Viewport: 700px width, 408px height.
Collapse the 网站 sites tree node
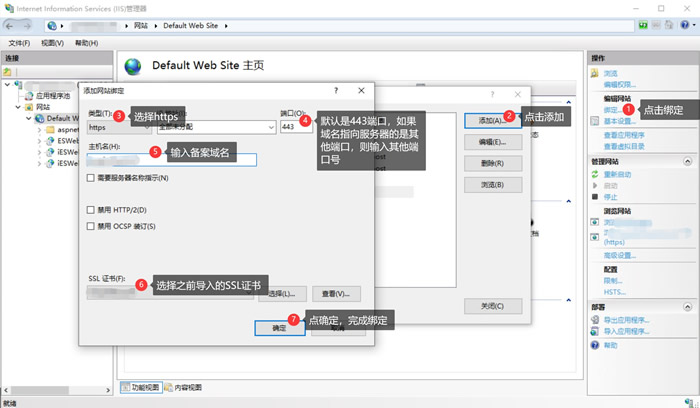click(17, 106)
